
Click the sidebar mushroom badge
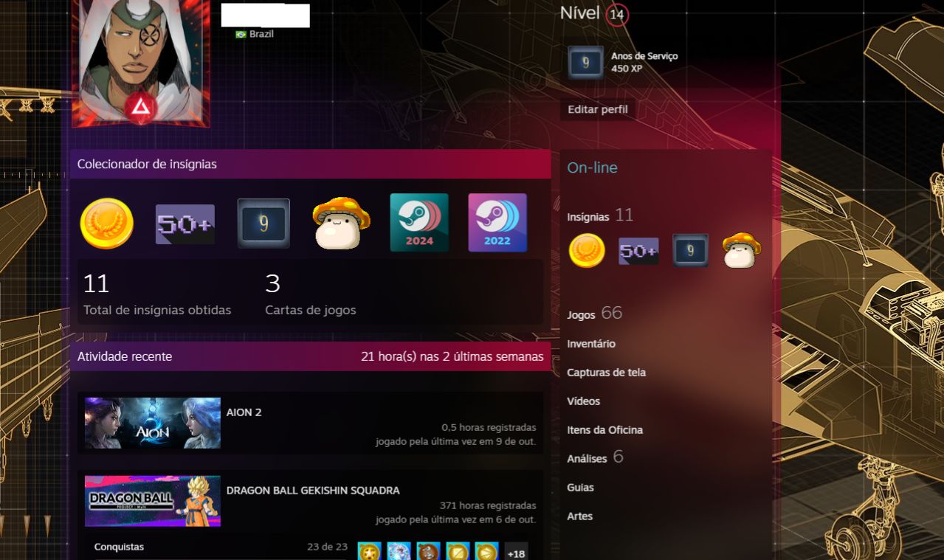click(742, 250)
